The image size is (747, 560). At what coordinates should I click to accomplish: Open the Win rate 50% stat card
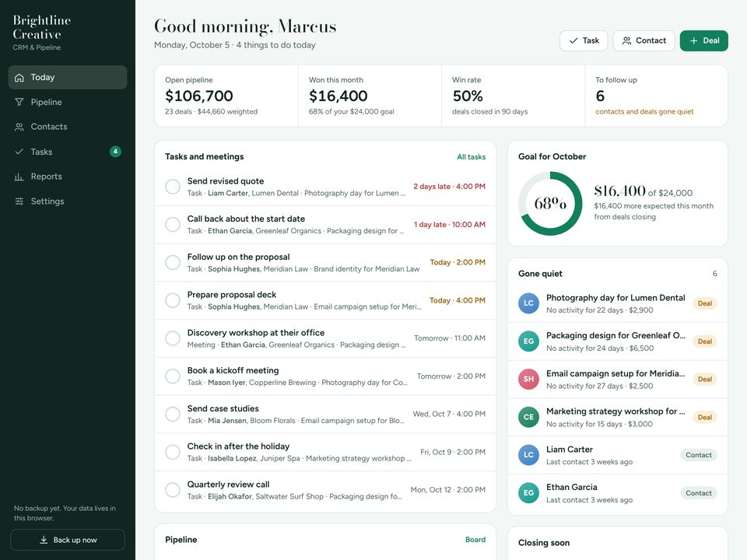click(513, 96)
